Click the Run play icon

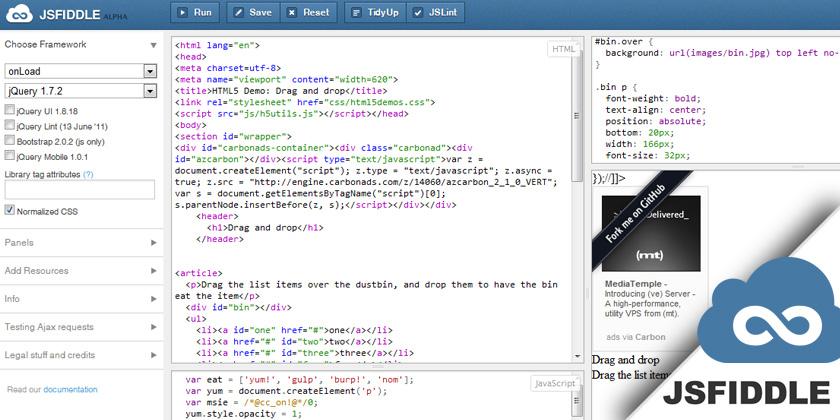pyautogui.click(x=183, y=12)
